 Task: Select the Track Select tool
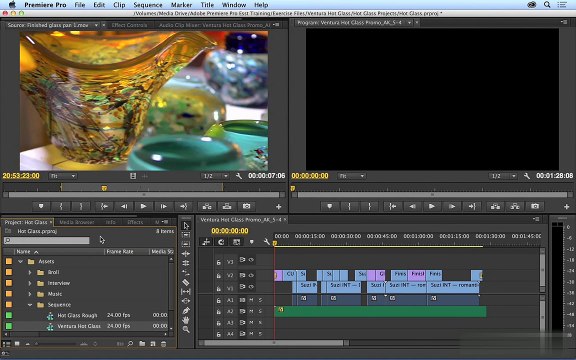click(186, 235)
